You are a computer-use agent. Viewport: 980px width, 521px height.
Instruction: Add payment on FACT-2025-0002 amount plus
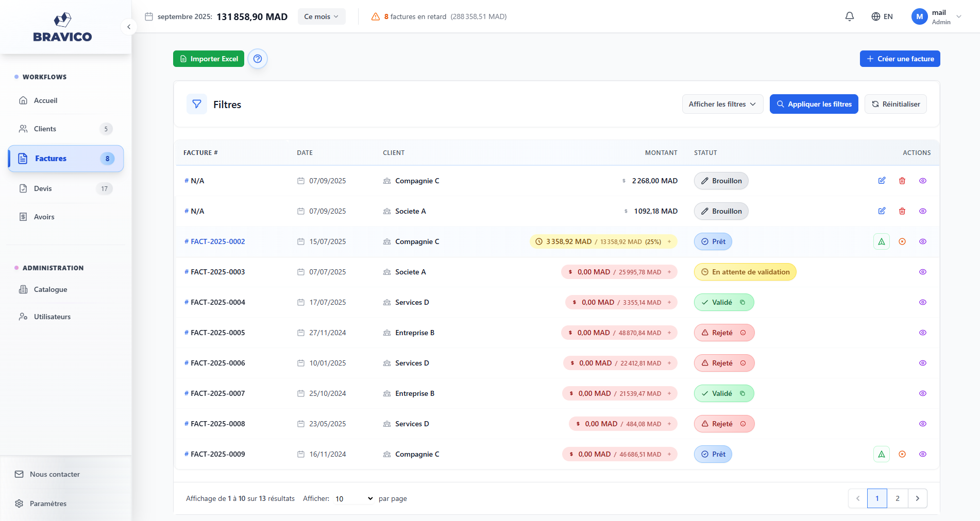[x=669, y=241]
